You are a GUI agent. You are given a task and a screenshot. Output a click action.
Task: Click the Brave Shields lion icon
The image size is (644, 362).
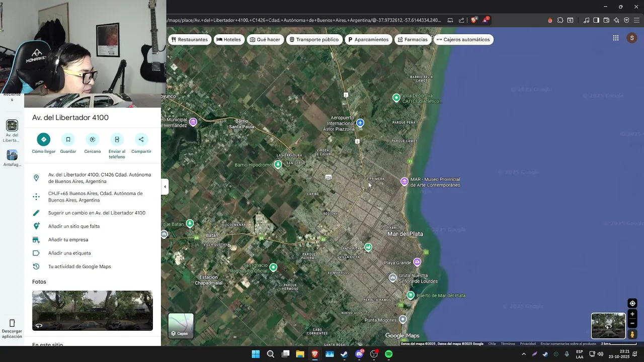(473, 20)
